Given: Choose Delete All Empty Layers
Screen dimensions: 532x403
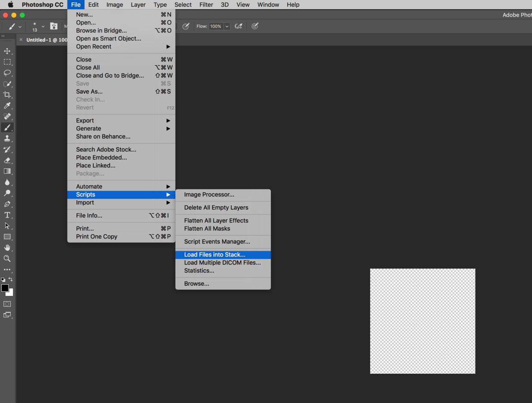Looking at the screenshot, I should click(x=223, y=208).
